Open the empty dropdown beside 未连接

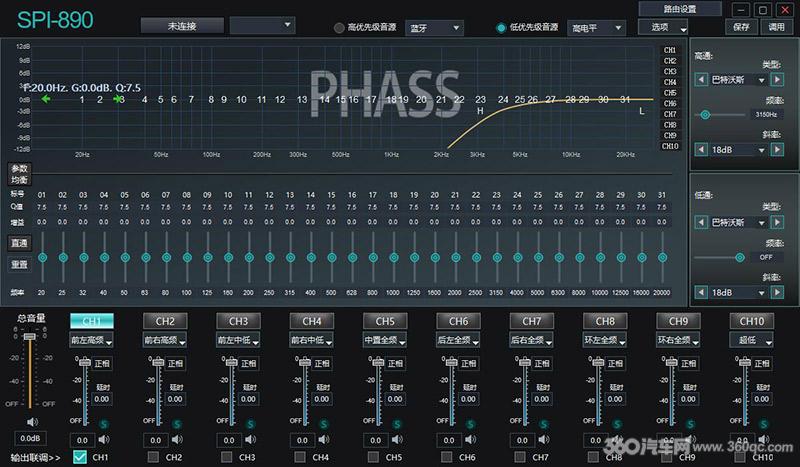pyautogui.click(x=262, y=25)
